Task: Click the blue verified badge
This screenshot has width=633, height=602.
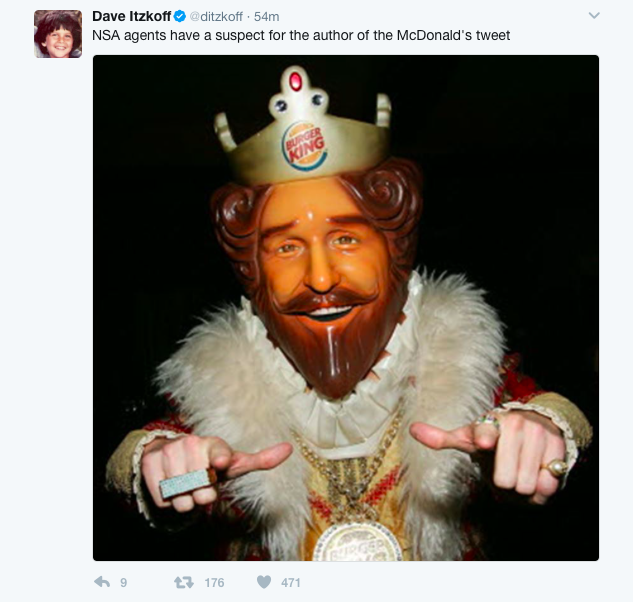Action: 180,16
